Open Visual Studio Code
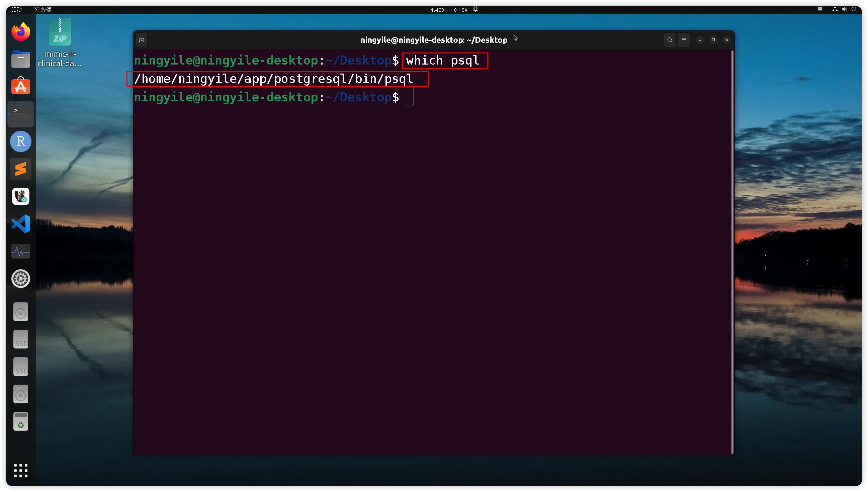Image resolution: width=868 pixels, height=492 pixels. tap(21, 224)
